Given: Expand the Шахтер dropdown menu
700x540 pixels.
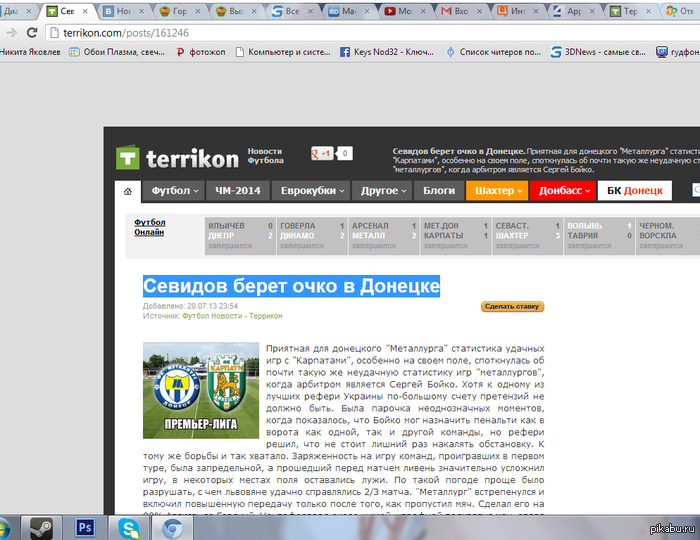Looking at the screenshot, I should (x=495, y=191).
